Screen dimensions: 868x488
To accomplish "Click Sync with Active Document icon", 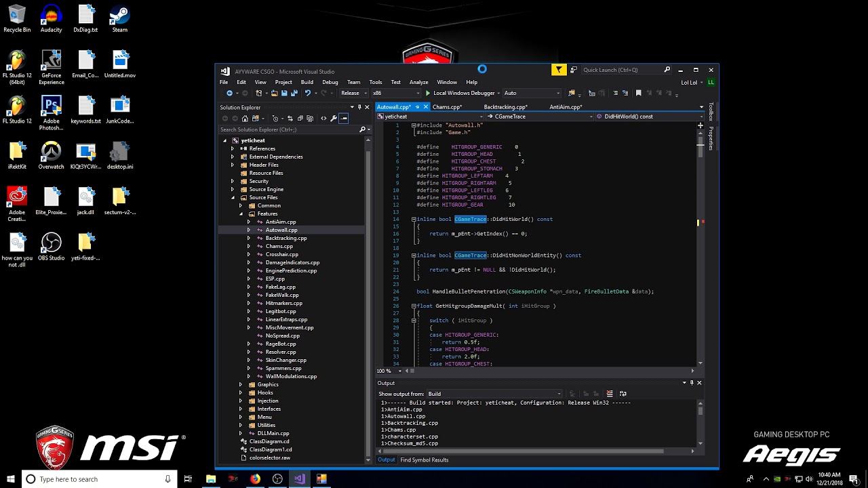I will click(x=290, y=119).
